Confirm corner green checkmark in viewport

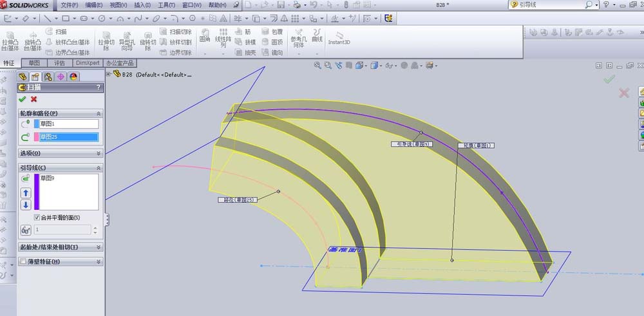pyautogui.click(x=609, y=79)
